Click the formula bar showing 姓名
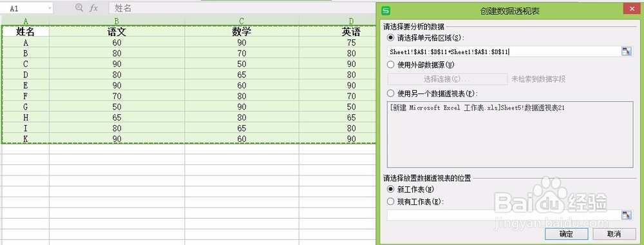This screenshot has width=644, height=245. coord(242,8)
